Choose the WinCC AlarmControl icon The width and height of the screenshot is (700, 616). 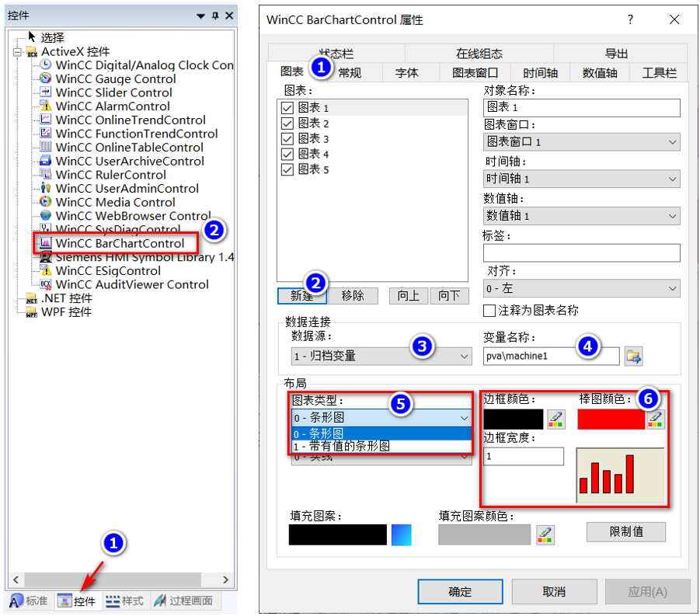tap(46, 106)
